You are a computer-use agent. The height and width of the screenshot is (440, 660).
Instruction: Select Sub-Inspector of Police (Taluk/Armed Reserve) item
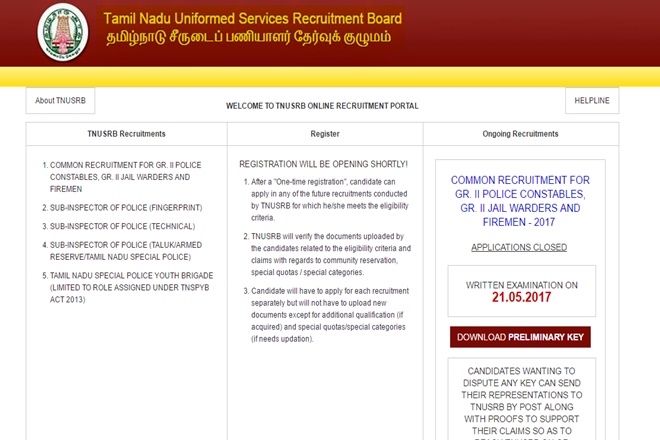coord(126,251)
